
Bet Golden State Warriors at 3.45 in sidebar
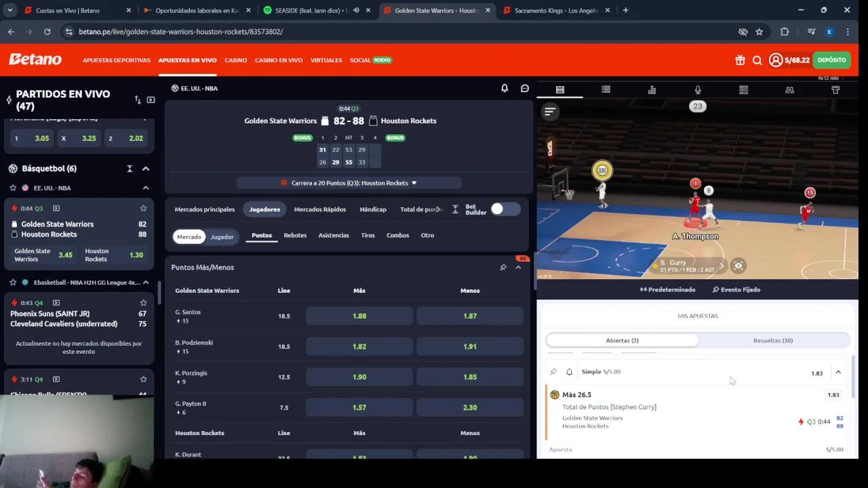43,255
